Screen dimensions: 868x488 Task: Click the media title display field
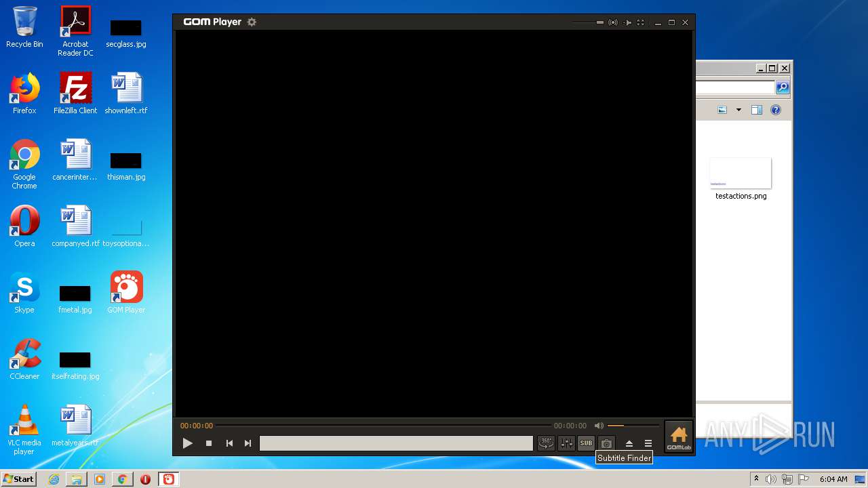point(396,443)
